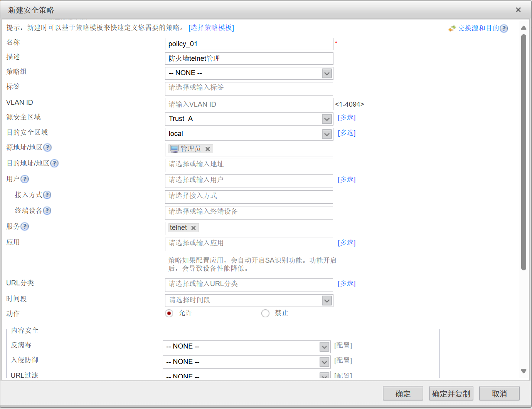This screenshot has width=532, height=409.
Task: Open help icon next to 用户
Action: coord(25,179)
